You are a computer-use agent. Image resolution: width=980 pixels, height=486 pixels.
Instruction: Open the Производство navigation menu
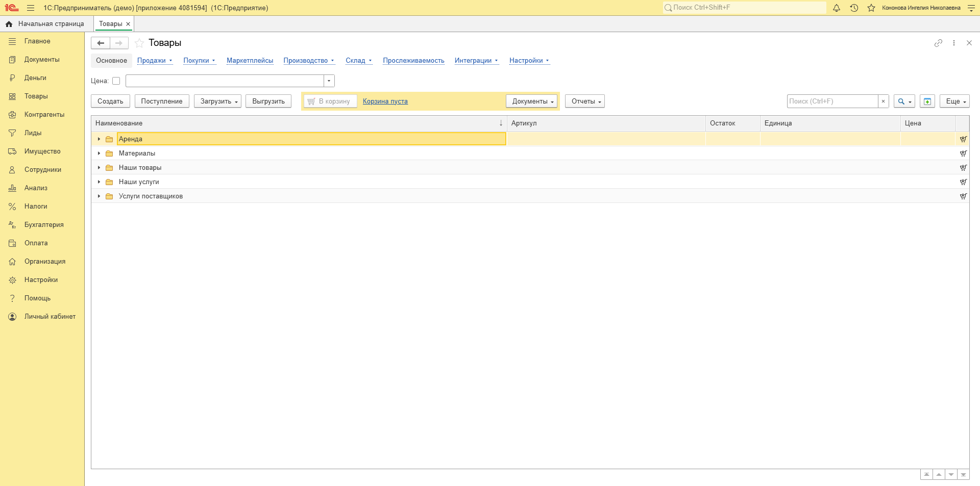(x=309, y=60)
